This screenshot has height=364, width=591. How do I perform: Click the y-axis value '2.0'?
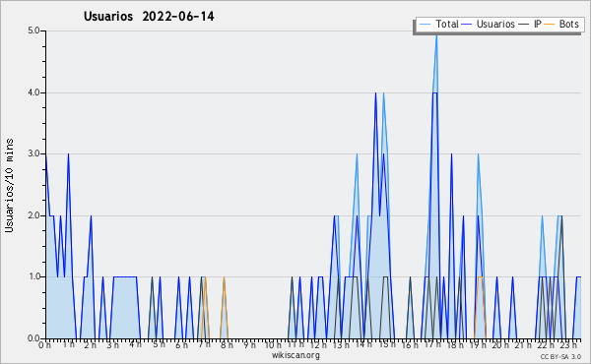[x=33, y=215]
